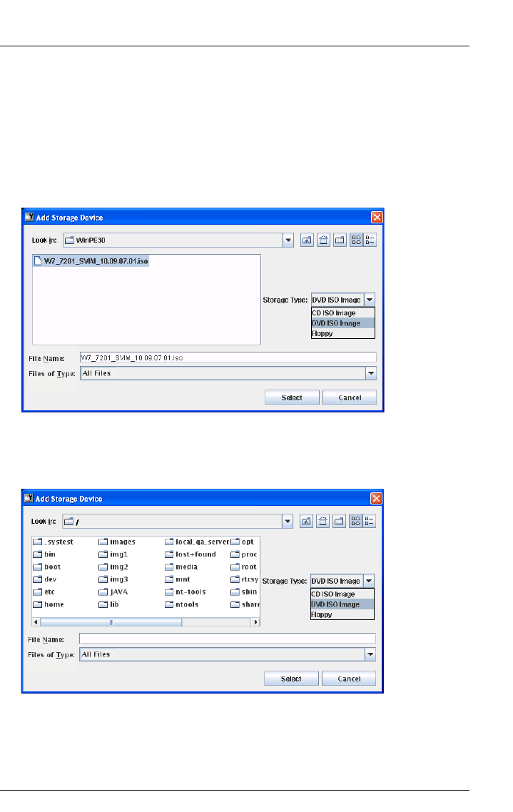The width and height of the screenshot is (513, 812).
Task: Choose Floppy in root folder dialog
Action: [x=342, y=614]
